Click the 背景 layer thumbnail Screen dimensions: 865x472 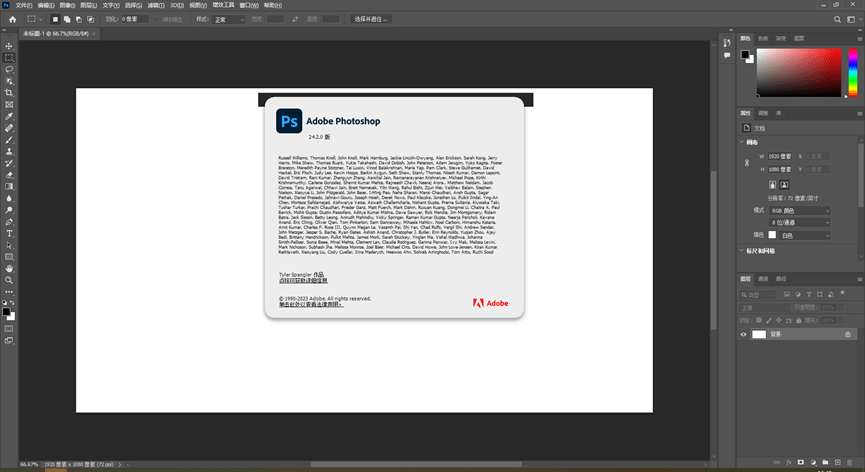tap(759, 334)
